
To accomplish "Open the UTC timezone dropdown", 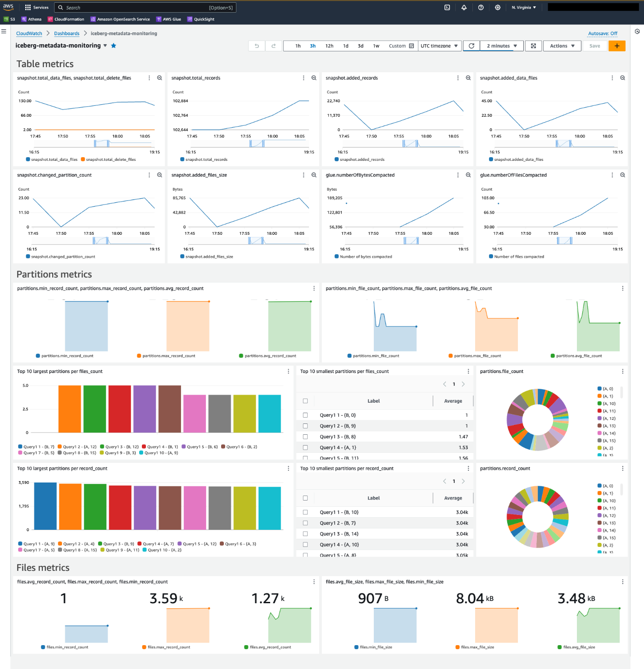I will pyautogui.click(x=440, y=46).
